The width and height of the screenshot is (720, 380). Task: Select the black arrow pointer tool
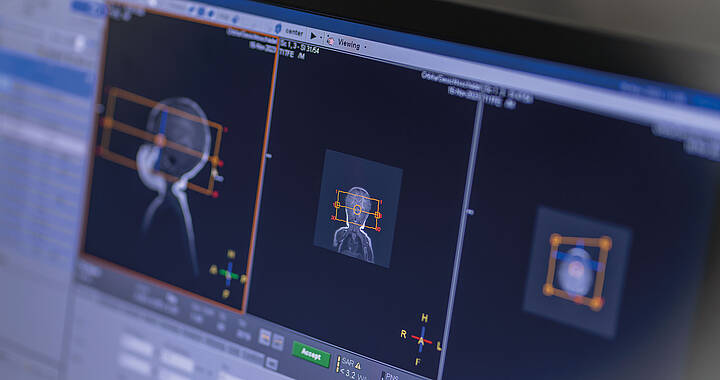coord(313,36)
